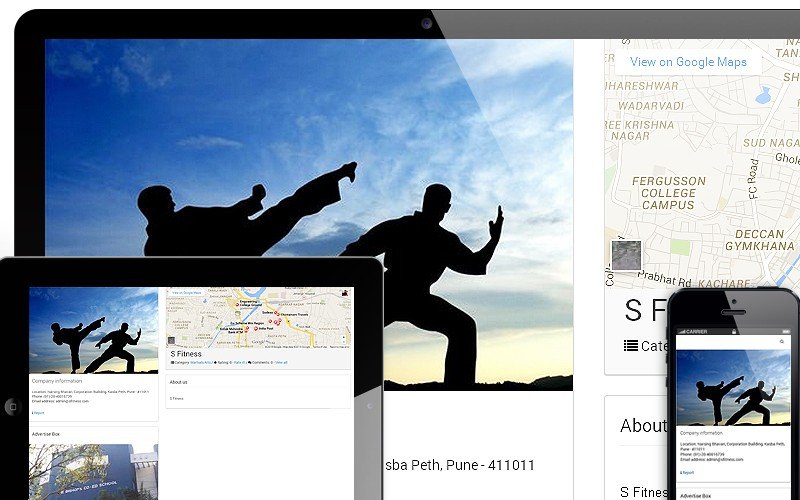Image resolution: width=800 pixels, height=500 pixels.
Task: Click the Company information heading on tablet
Action: [57, 381]
